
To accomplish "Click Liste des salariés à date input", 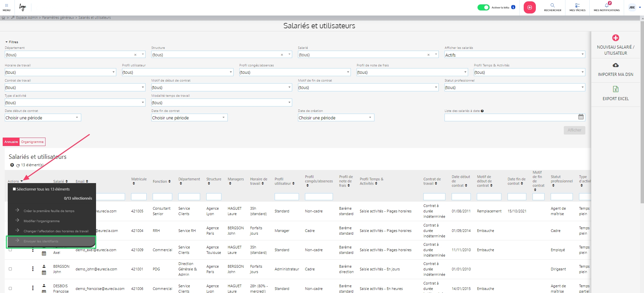I will click(x=511, y=117).
